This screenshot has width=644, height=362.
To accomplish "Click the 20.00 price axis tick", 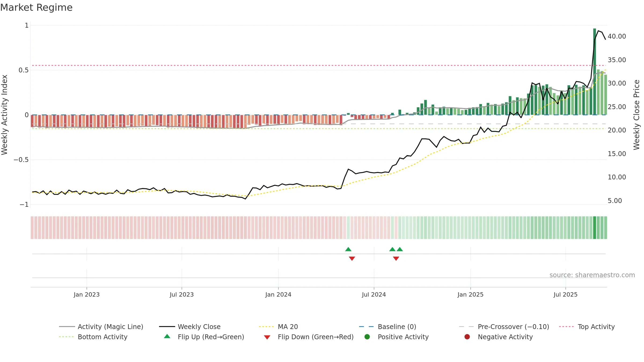I will [x=617, y=130].
